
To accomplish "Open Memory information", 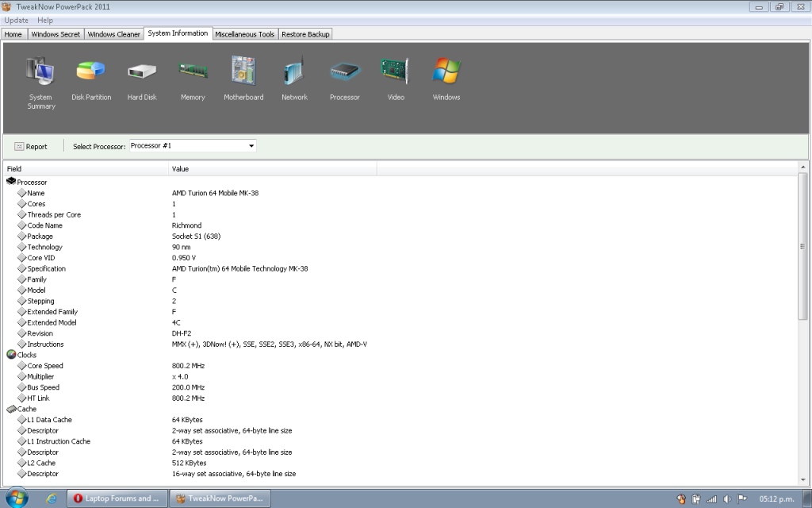I will point(193,80).
